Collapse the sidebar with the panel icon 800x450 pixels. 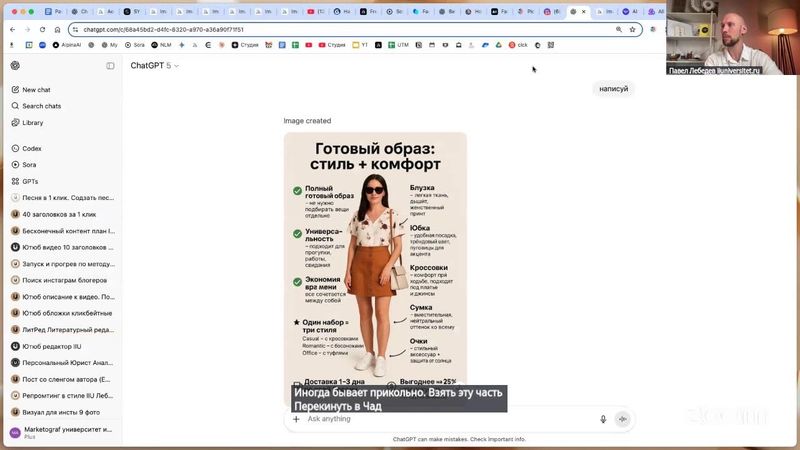110,66
